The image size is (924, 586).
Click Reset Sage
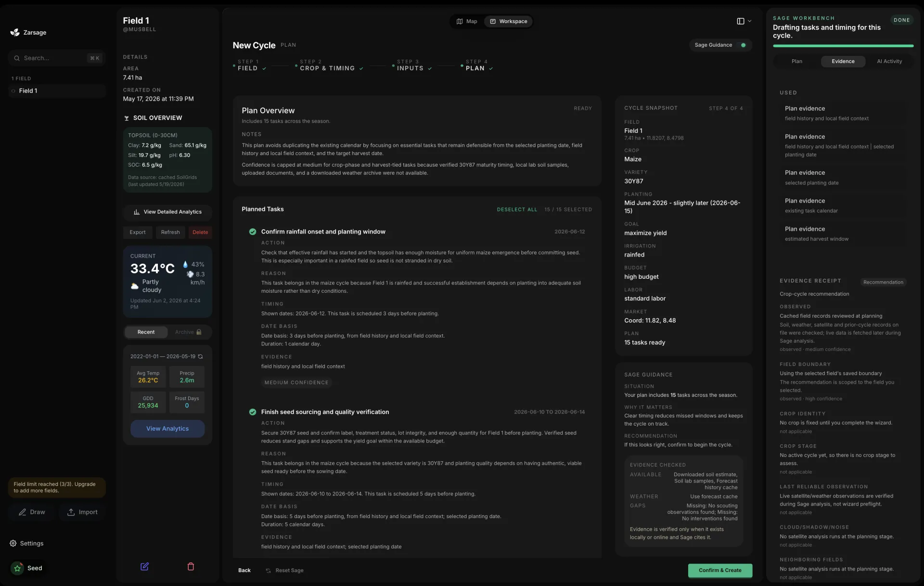coord(284,571)
